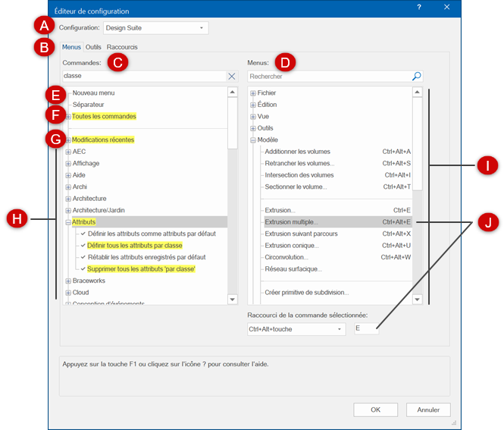Open the Ctrl+Alt+touche shortcut modifier dropdown
504x430 pixels.
(296, 329)
